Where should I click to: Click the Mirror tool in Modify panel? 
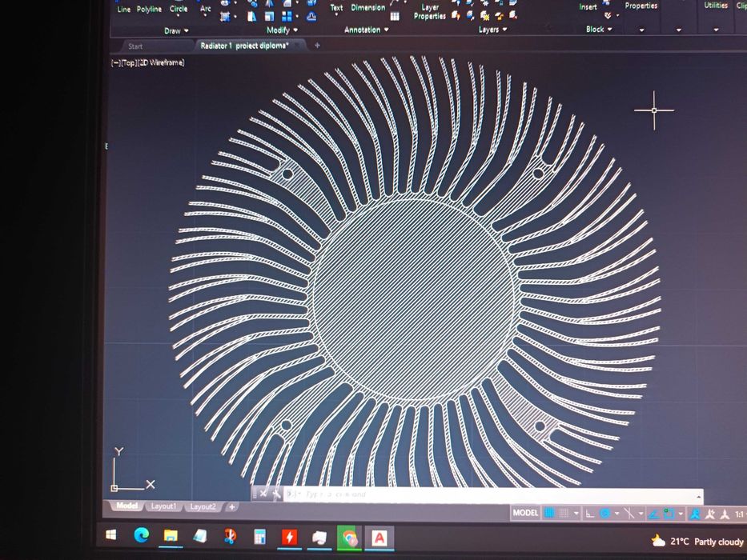[x=270, y=3]
